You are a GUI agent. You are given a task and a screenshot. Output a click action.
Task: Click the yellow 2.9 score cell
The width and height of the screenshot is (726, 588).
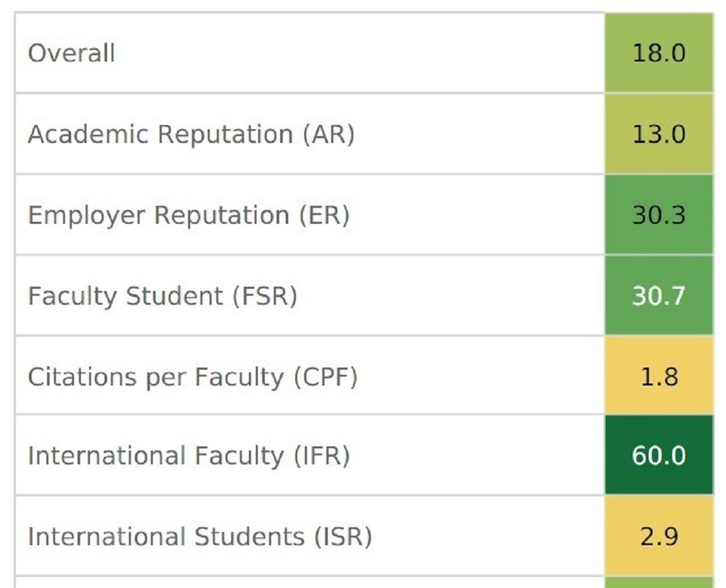tap(658, 537)
